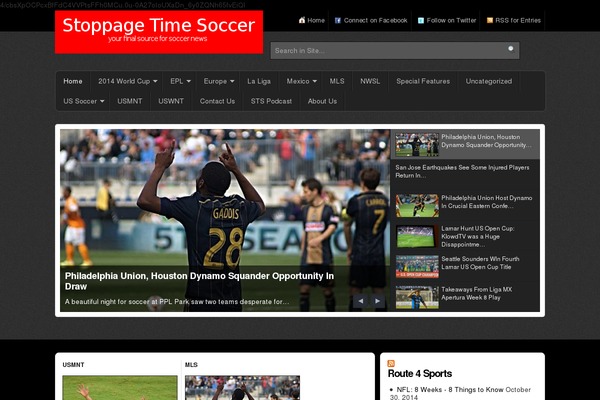Click the Home house icon in top bar
Viewport: 600px width, 400px height.
click(302, 20)
